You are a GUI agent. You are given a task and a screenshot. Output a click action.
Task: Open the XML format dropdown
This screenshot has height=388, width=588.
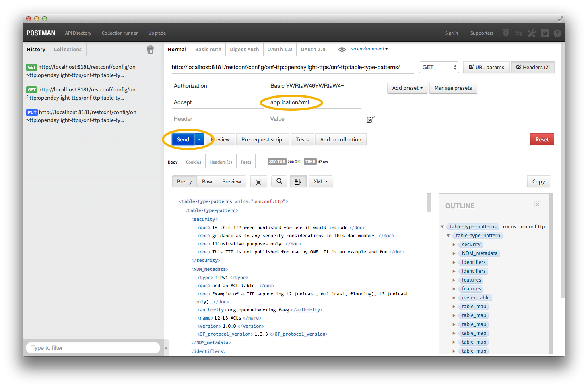321,182
